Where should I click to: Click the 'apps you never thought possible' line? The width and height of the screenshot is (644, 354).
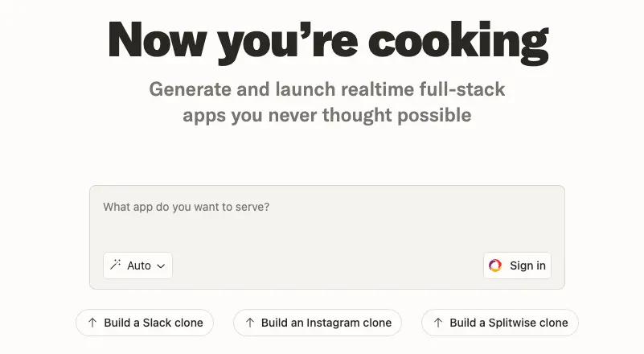pyautogui.click(x=326, y=115)
